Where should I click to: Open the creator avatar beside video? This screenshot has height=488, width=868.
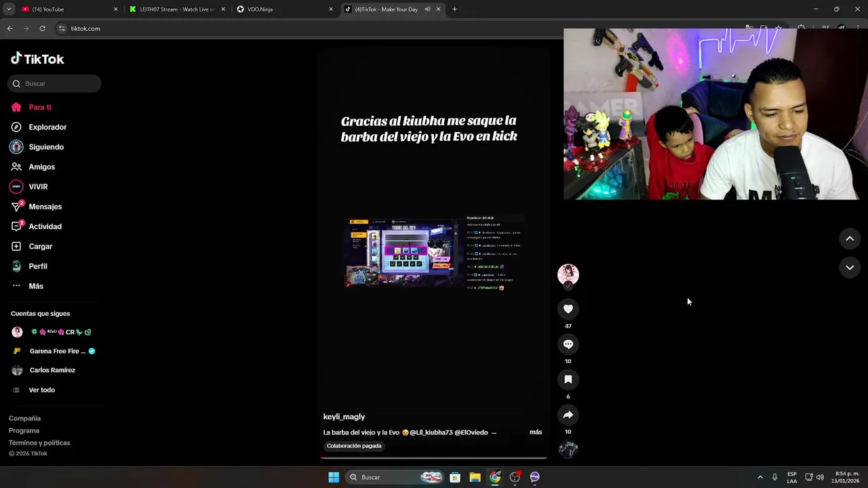(x=568, y=274)
